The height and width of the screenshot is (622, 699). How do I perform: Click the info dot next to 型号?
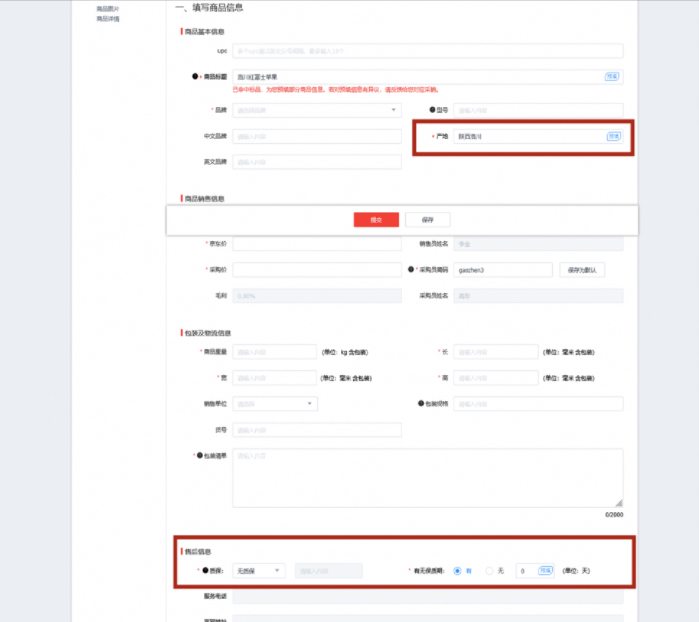point(431,110)
